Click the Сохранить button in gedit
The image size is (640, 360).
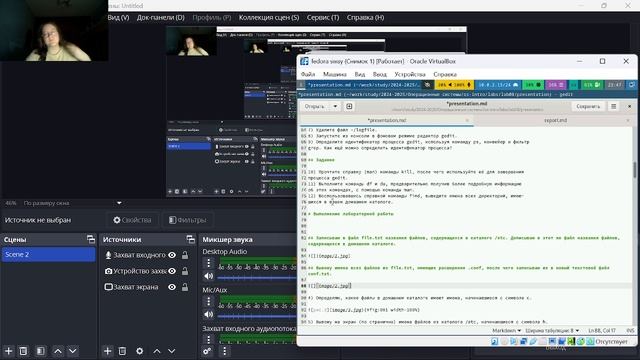588,107
